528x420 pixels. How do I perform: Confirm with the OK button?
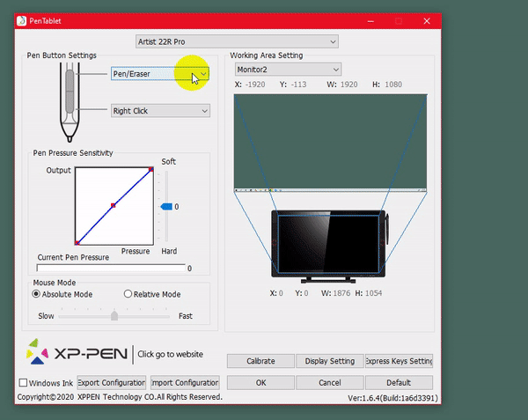click(x=260, y=383)
